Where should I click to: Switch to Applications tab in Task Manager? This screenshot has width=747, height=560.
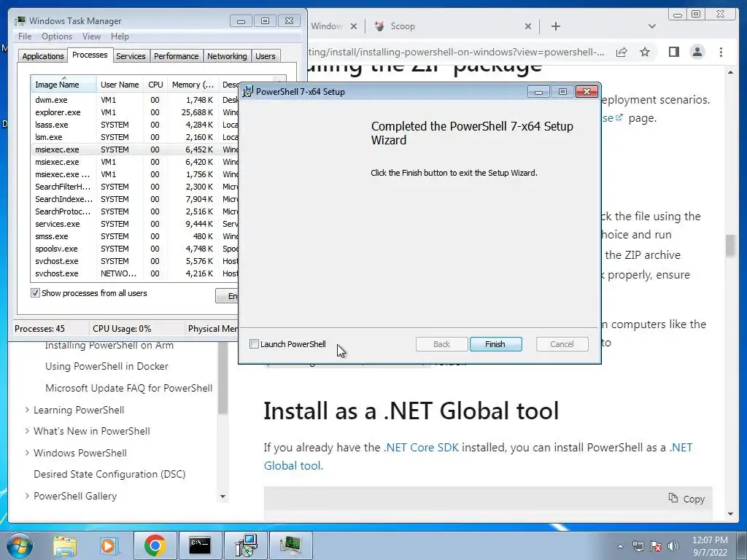pyautogui.click(x=43, y=56)
